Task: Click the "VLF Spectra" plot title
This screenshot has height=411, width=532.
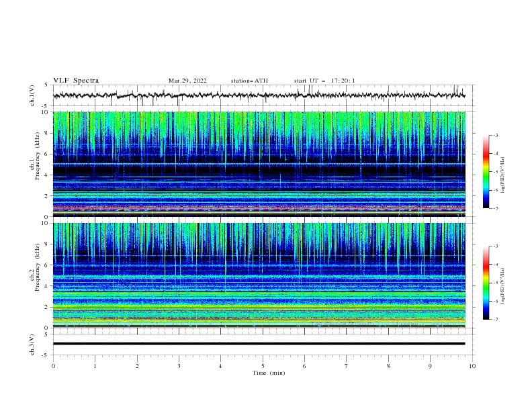Action: (76, 81)
